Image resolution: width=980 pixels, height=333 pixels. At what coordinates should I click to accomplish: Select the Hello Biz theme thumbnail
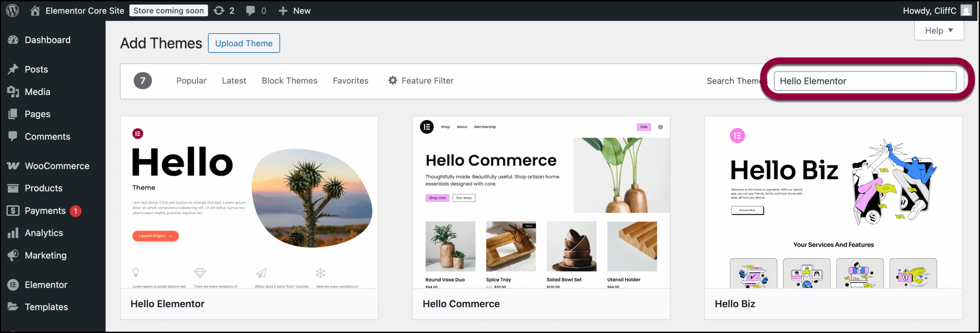click(833, 202)
